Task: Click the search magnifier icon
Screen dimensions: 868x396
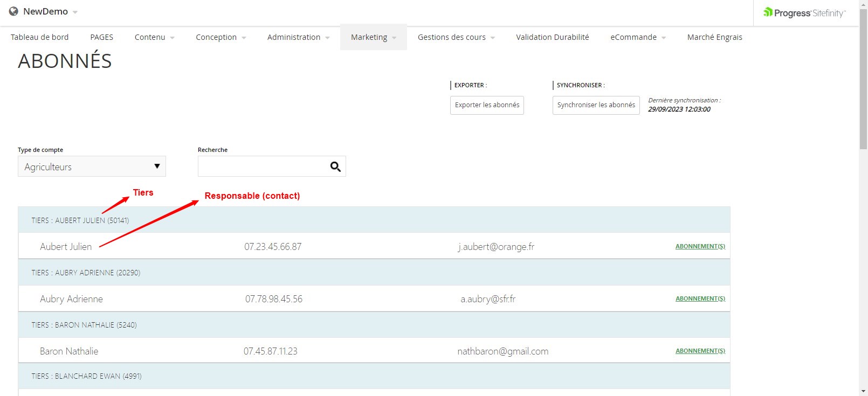Action: click(335, 167)
